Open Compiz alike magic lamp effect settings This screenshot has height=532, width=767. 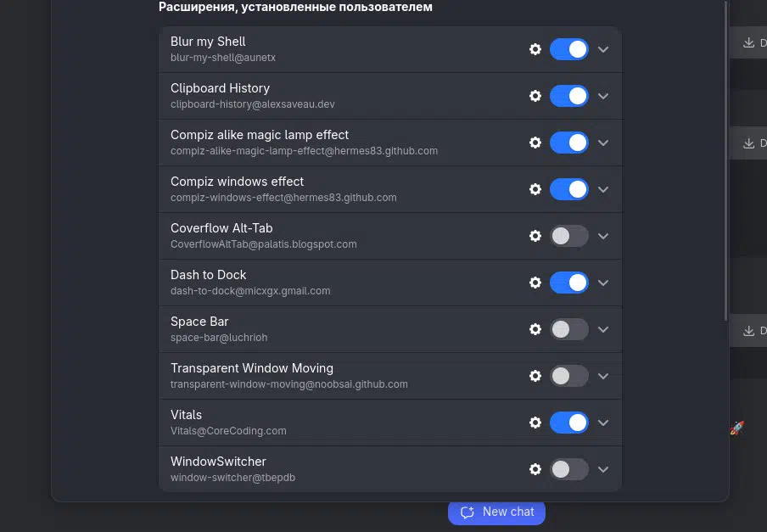tap(535, 143)
